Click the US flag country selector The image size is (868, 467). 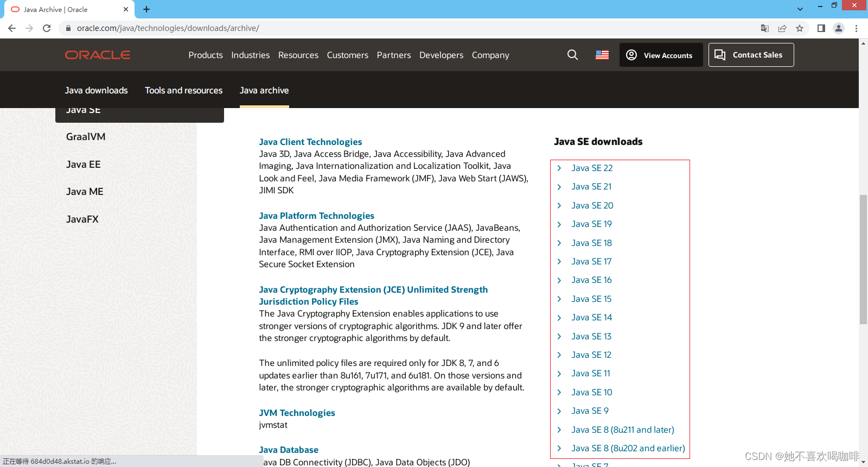click(x=602, y=55)
